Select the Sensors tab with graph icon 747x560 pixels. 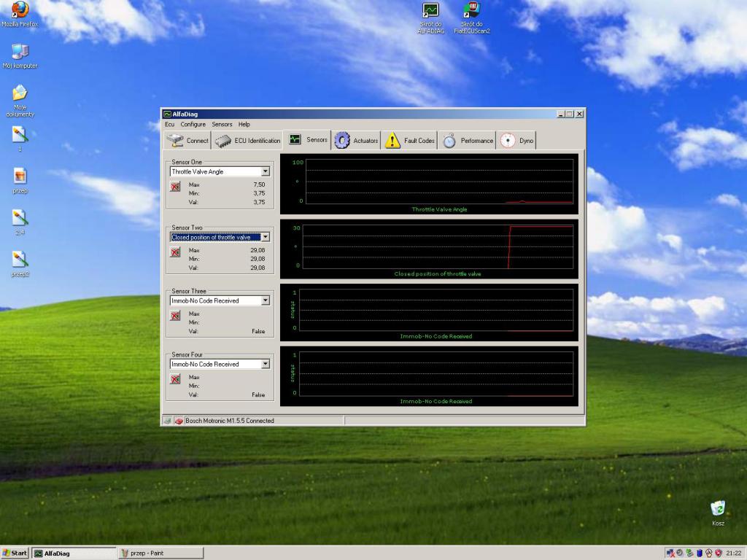click(x=307, y=139)
